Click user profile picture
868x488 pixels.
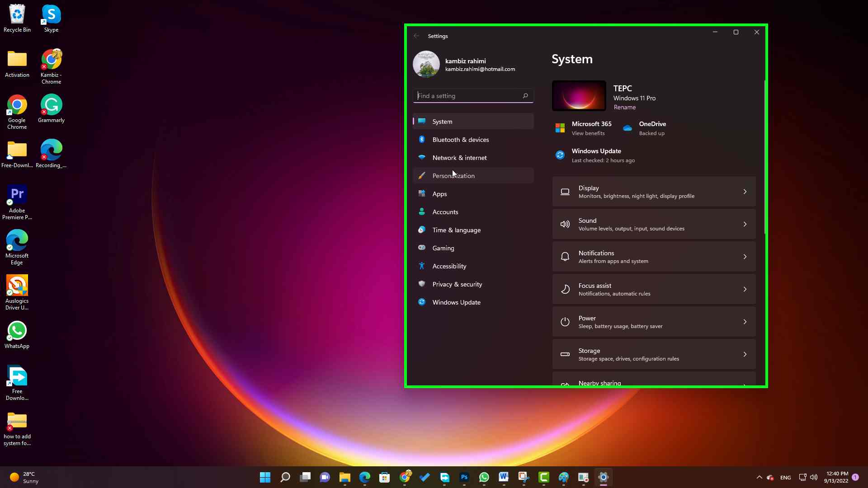[427, 64]
